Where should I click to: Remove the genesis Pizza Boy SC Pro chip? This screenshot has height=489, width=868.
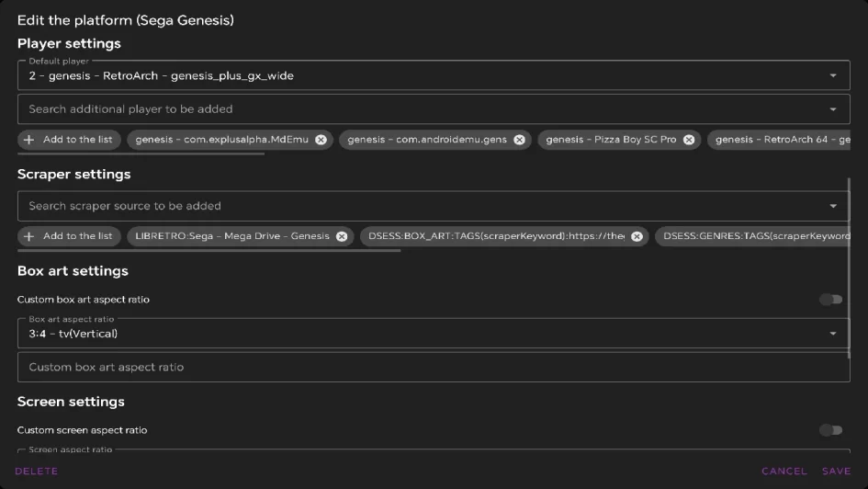coord(688,140)
